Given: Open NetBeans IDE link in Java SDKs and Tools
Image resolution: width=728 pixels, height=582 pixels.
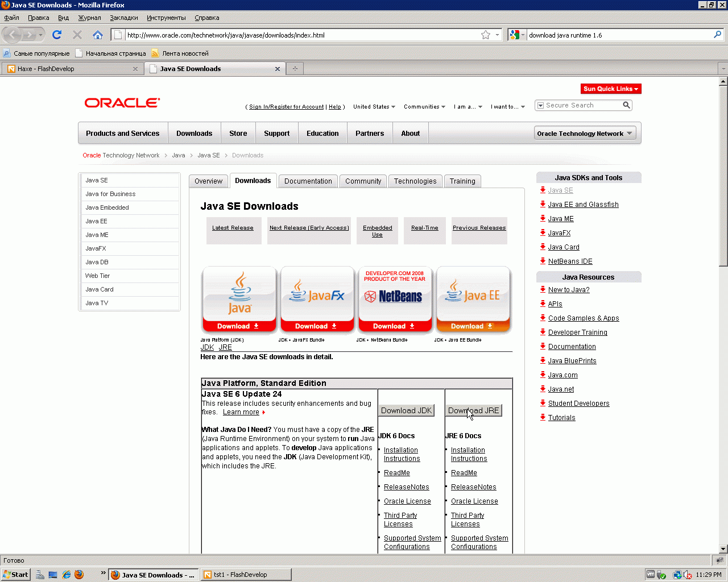Looking at the screenshot, I should [570, 261].
